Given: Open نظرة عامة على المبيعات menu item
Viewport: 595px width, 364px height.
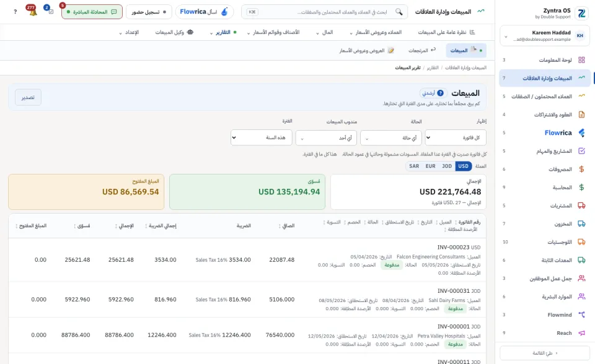Looking at the screenshot, I should (447, 32).
